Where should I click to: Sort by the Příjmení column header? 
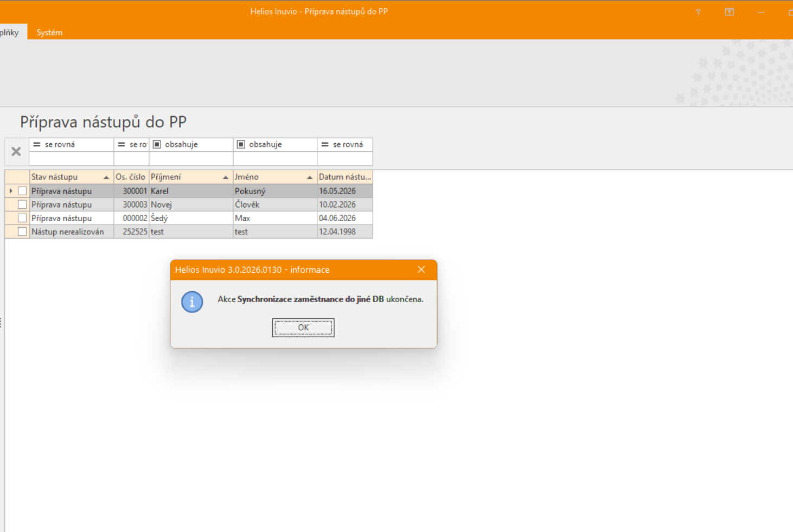[191, 177]
